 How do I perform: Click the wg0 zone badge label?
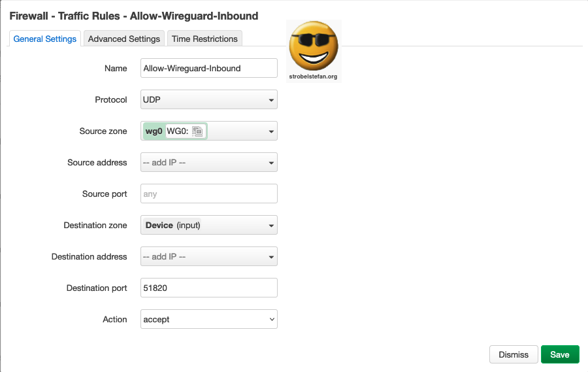[154, 131]
